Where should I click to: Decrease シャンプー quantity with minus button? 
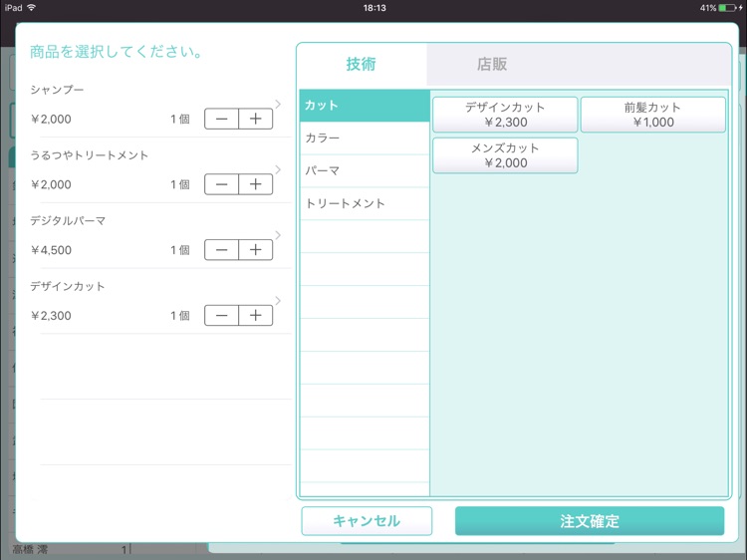(x=221, y=119)
